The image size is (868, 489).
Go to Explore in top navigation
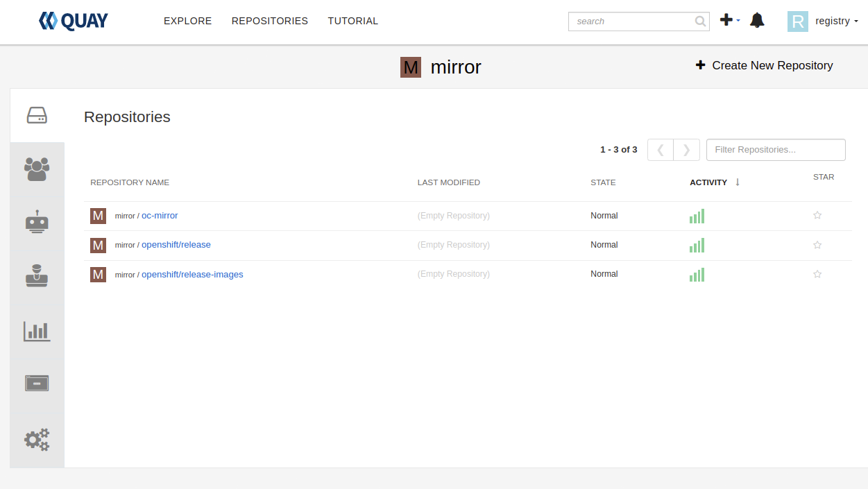click(187, 21)
